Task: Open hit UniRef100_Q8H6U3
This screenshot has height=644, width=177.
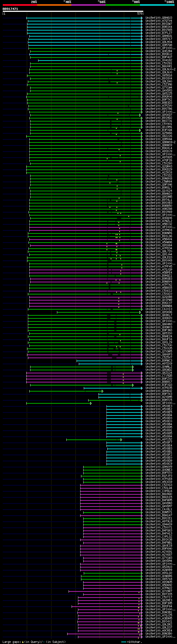Action: [159, 18]
